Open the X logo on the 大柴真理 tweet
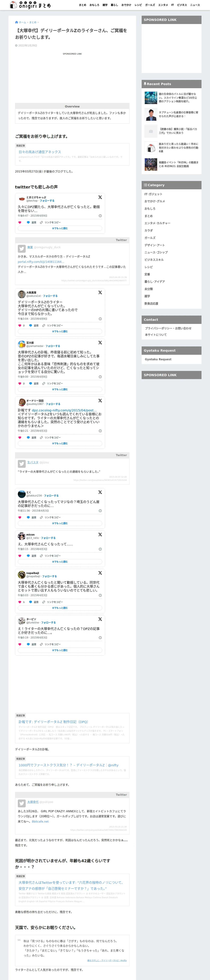 pyautogui.click(x=100, y=293)
